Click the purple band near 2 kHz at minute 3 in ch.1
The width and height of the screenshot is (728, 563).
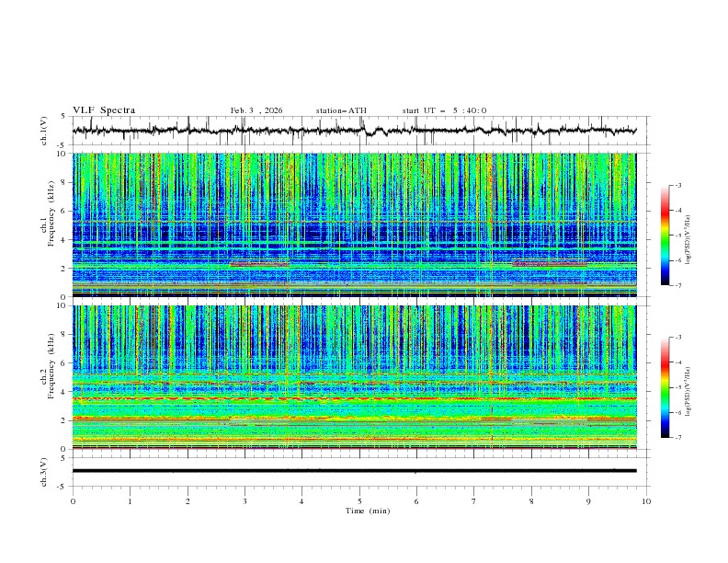(260, 264)
